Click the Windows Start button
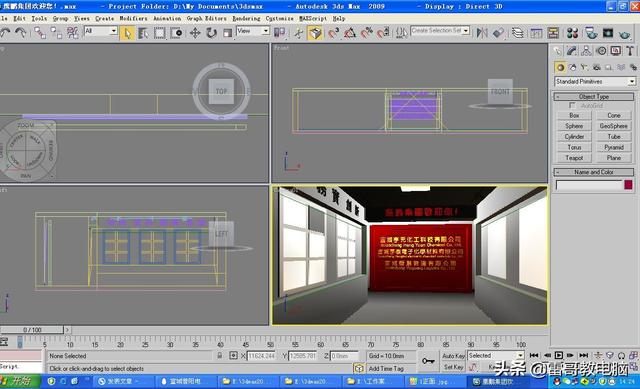This screenshot has width=640, height=389. (20, 381)
